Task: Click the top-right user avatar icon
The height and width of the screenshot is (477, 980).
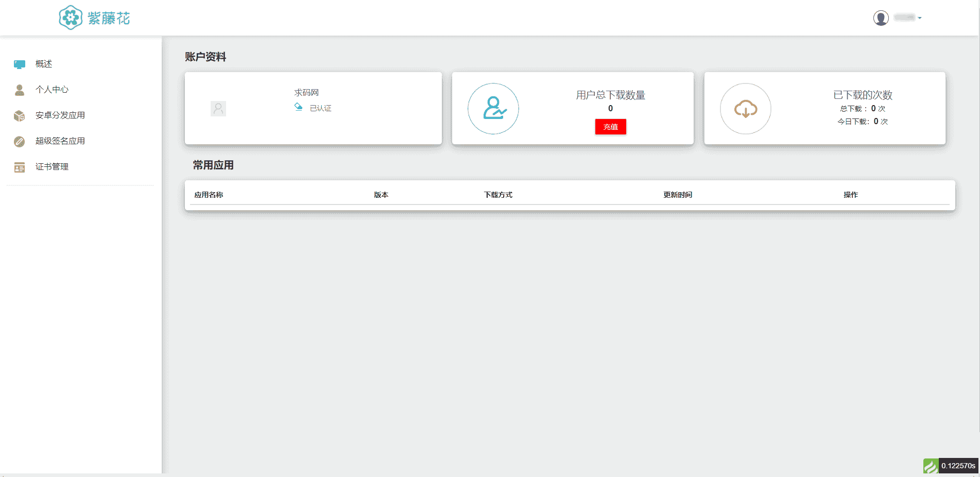Action: pyautogui.click(x=881, y=18)
